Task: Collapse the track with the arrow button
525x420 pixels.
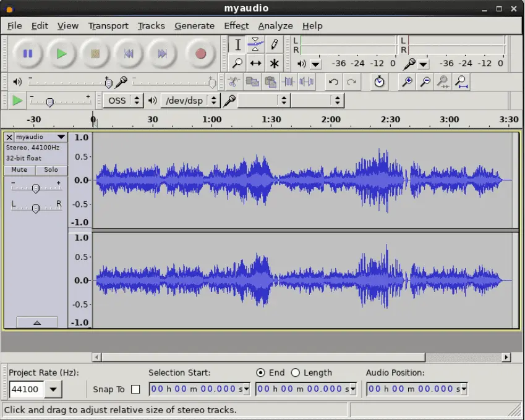Action: pos(36,322)
